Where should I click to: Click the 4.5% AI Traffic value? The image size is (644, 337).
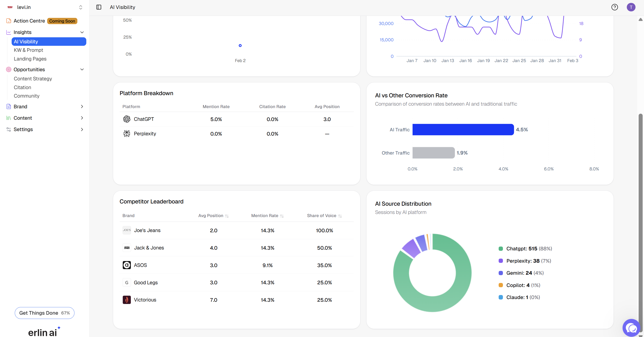(x=522, y=130)
